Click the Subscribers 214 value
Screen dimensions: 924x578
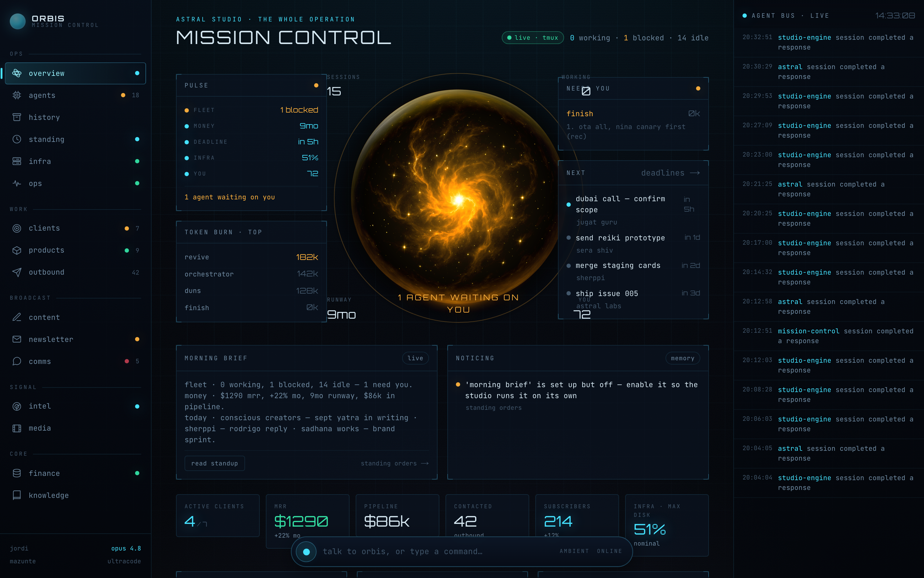click(x=558, y=521)
